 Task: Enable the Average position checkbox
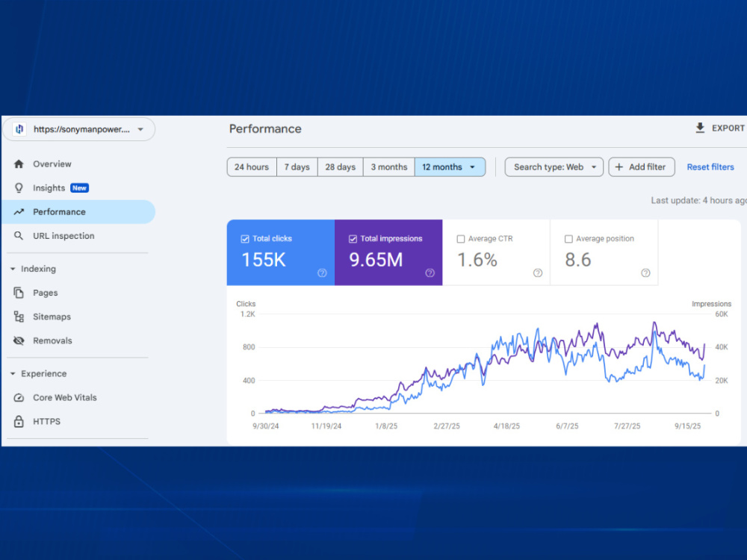(568, 239)
